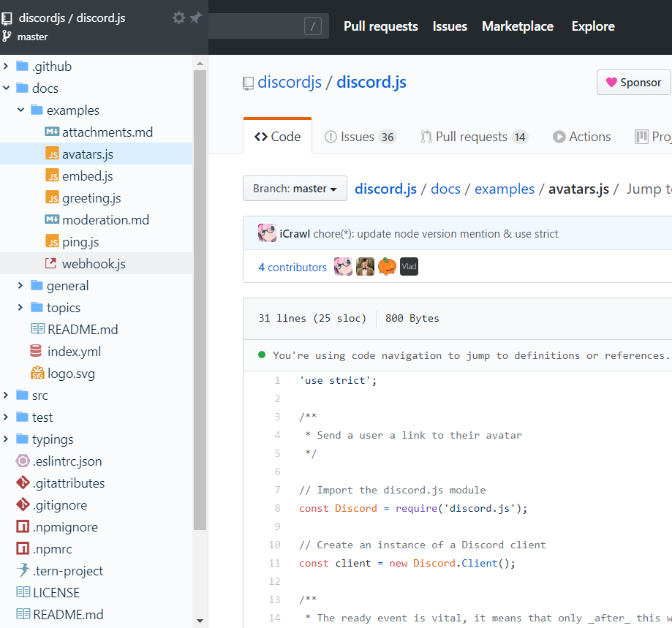Select line number 11 in the code view

(x=275, y=564)
